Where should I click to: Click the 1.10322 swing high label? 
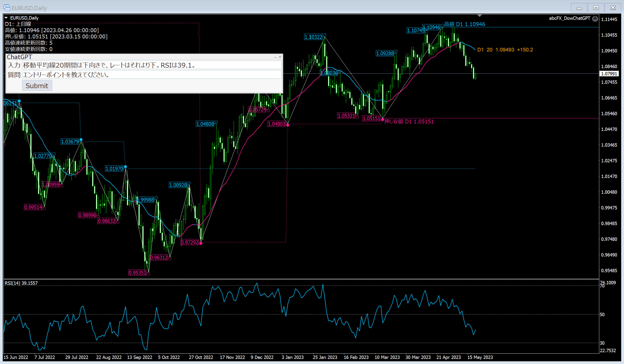313,37
